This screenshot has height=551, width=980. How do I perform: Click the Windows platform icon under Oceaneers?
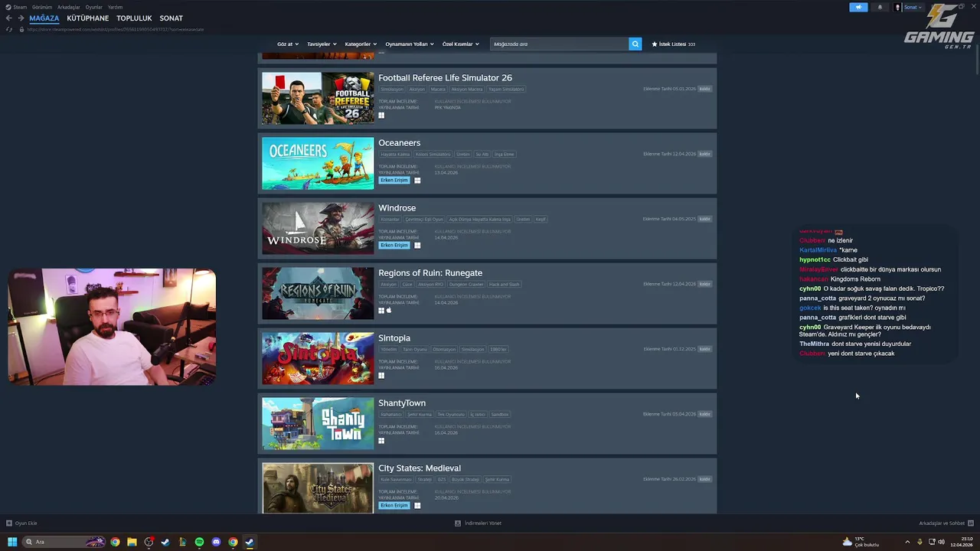point(417,181)
